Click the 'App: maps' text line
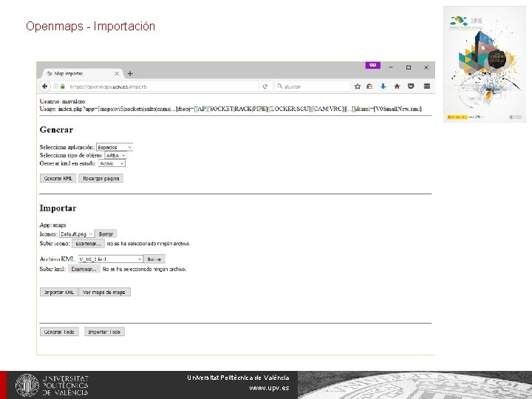The height and width of the screenshot is (399, 532). 53,225
